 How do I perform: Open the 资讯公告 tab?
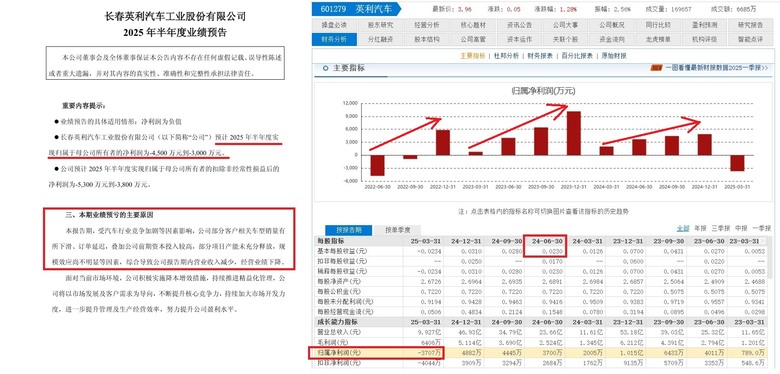pyautogui.click(x=519, y=25)
